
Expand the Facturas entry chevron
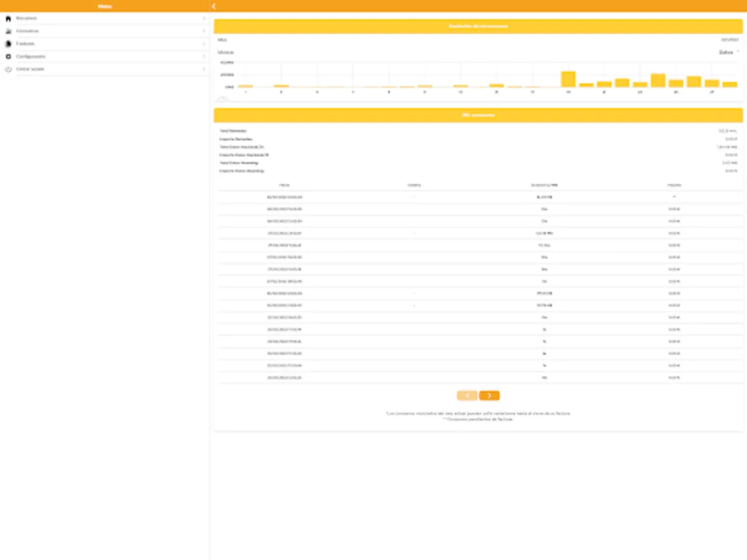(205, 43)
